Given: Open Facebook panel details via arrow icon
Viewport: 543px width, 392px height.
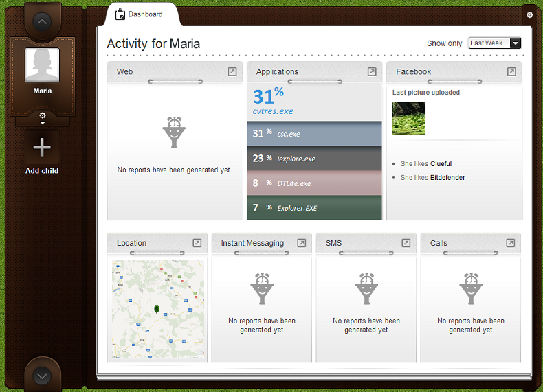Looking at the screenshot, I should [x=511, y=71].
